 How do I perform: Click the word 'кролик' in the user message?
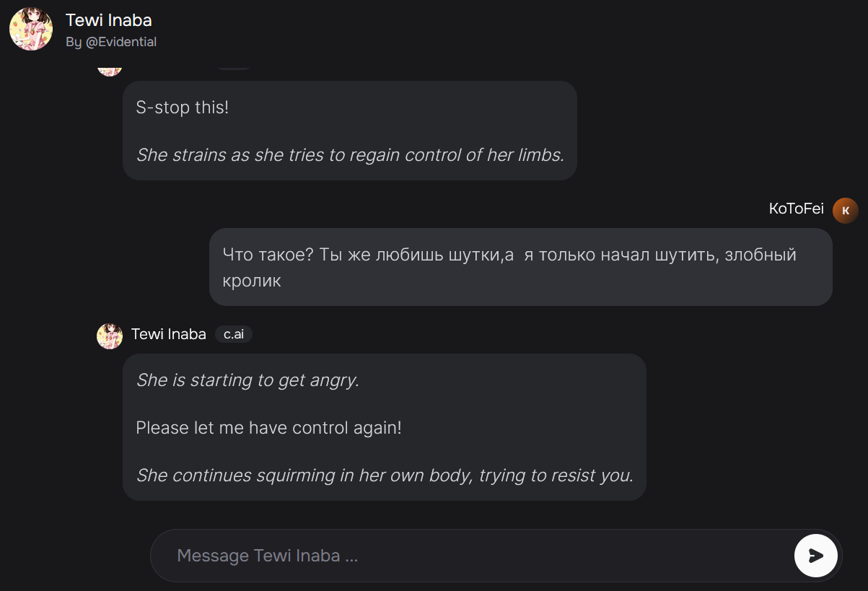pos(252,281)
